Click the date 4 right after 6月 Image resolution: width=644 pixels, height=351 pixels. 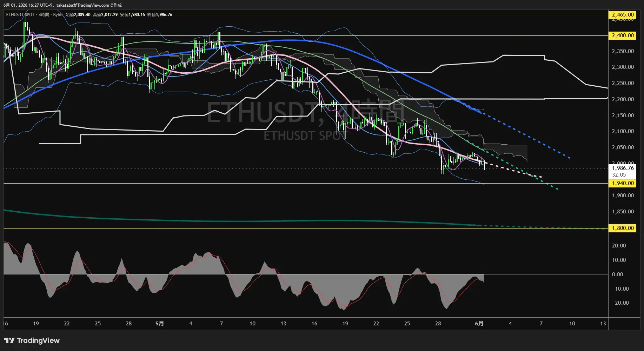point(510,324)
